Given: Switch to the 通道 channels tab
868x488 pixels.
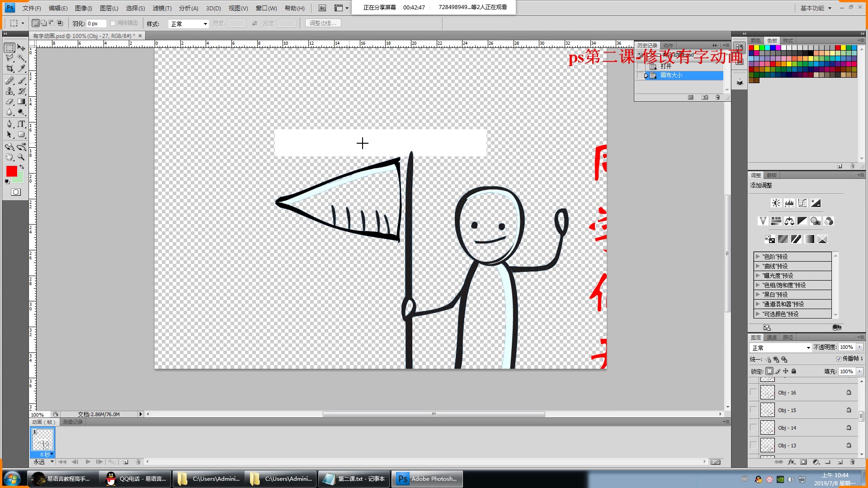Looking at the screenshot, I should [772, 338].
